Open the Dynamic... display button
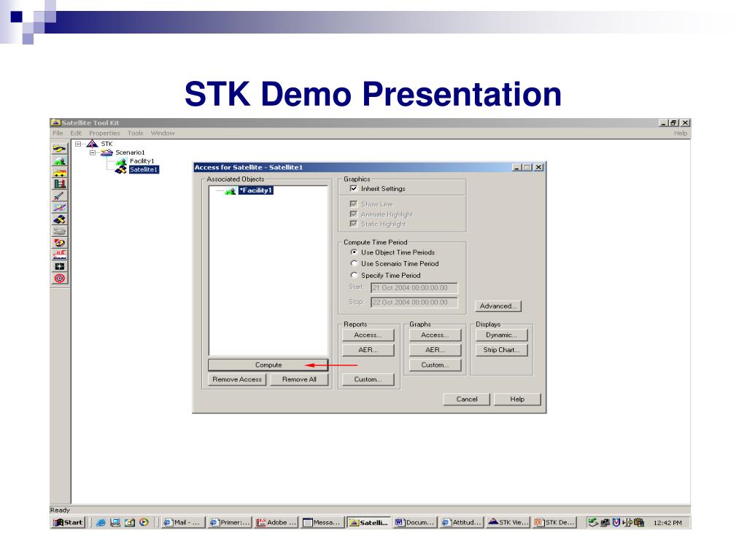The image size is (747, 560). (502, 335)
